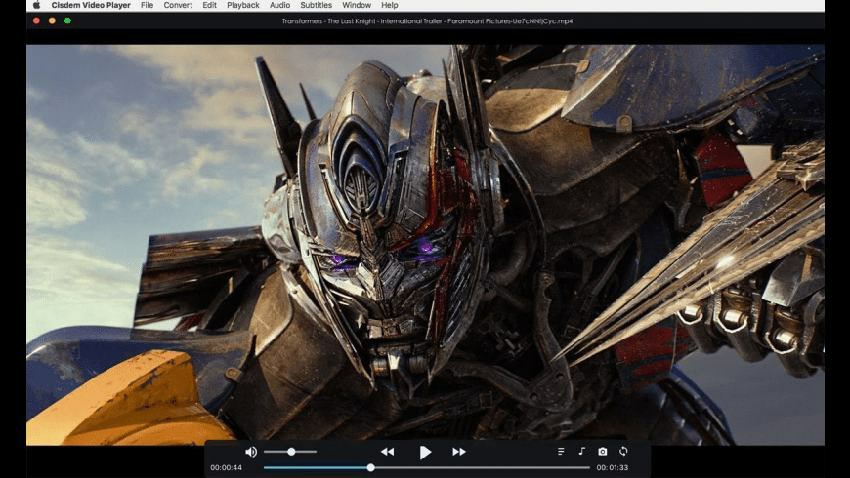Click the Transformers video frame
The height and width of the screenshot is (478, 850).
point(426,245)
